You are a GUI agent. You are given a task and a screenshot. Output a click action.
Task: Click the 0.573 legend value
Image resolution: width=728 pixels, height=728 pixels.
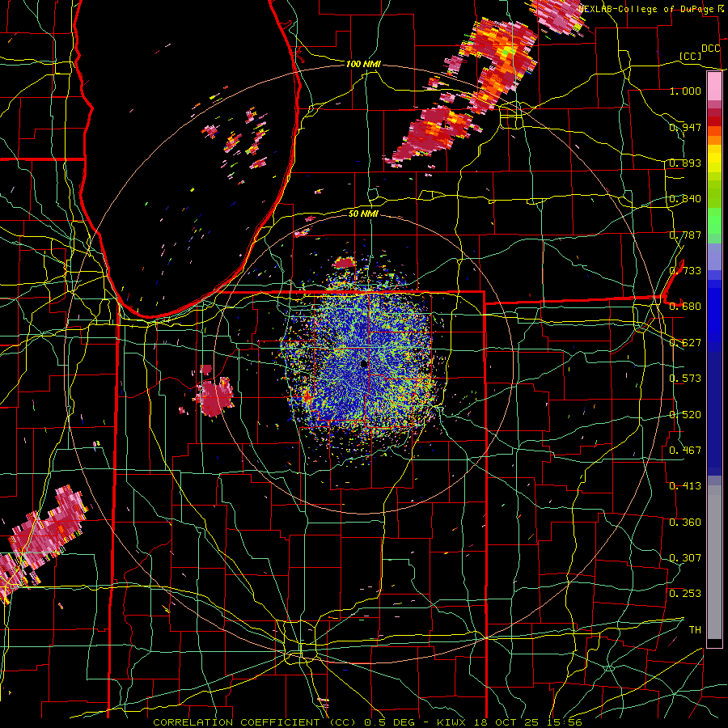coord(685,379)
